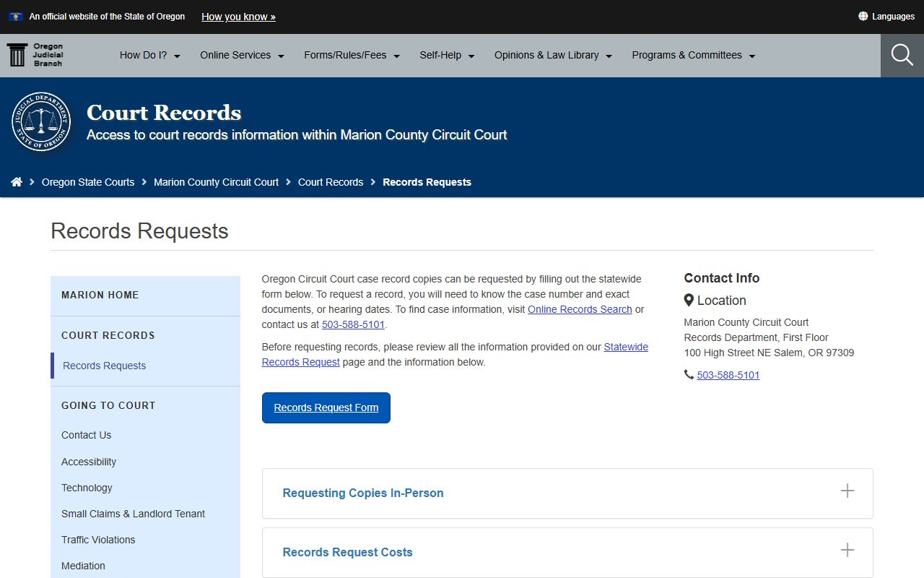The width and height of the screenshot is (924, 578).
Task: Select Going to Court sidebar heading
Action: pos(108,405)
